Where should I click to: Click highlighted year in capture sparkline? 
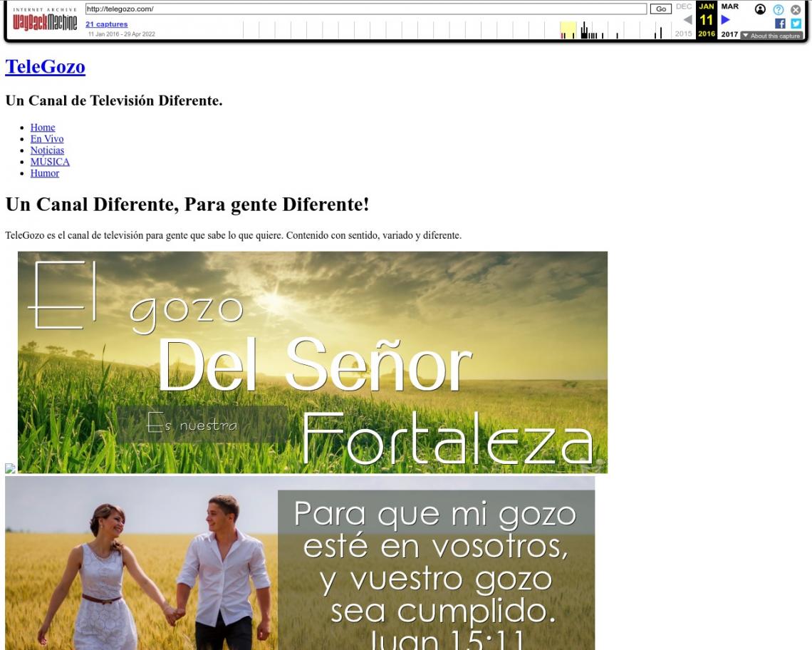(x=568, y=30)
